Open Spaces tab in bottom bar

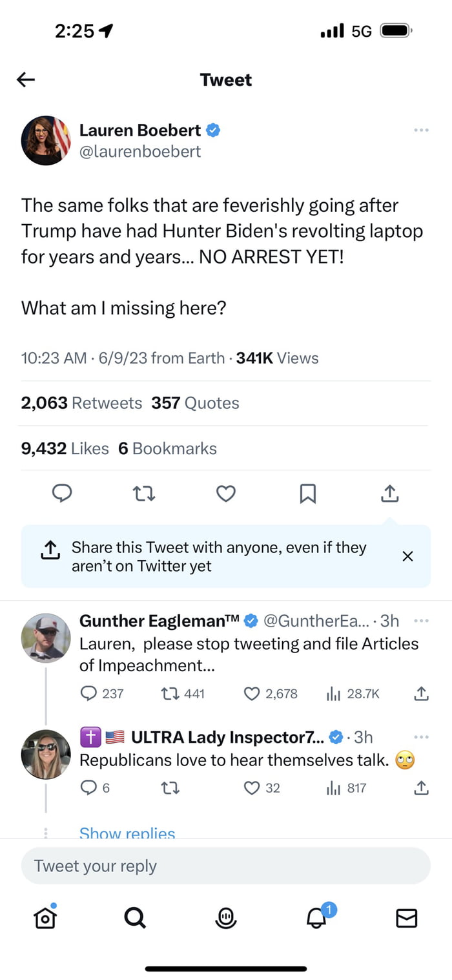tap(225, 917)
